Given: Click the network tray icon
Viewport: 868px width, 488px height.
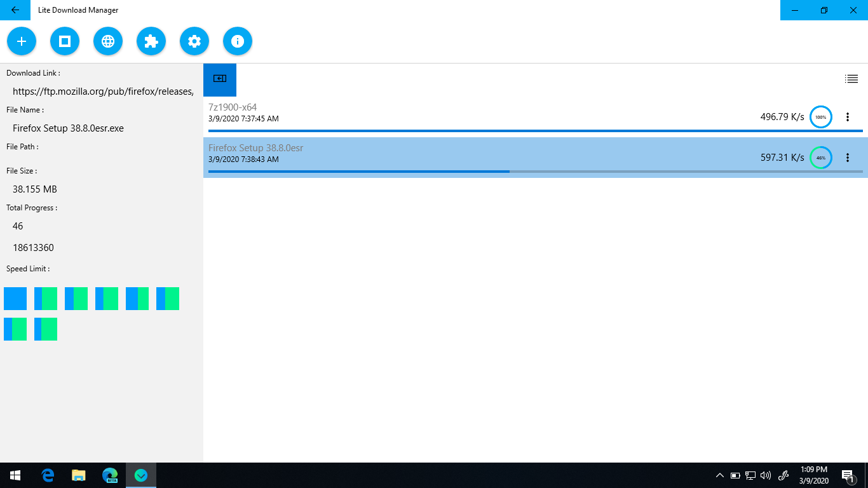Looking at the screenshot, I should [750, 475].
